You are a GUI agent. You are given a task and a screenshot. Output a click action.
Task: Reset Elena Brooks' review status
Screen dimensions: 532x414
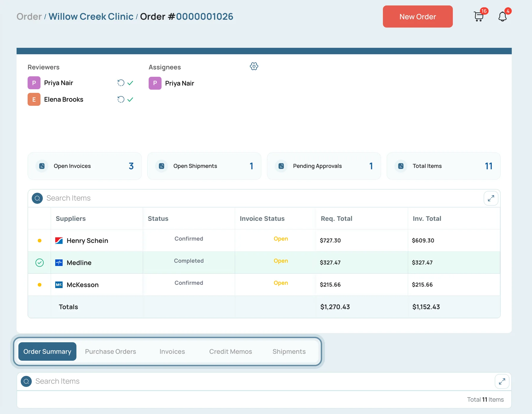pyautogui.click(x=121, y=99)
